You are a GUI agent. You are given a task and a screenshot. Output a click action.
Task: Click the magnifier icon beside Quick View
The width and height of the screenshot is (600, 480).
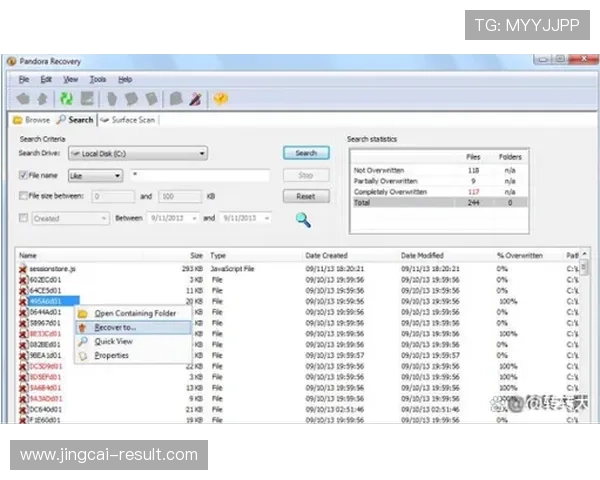[x=83, y=341]
